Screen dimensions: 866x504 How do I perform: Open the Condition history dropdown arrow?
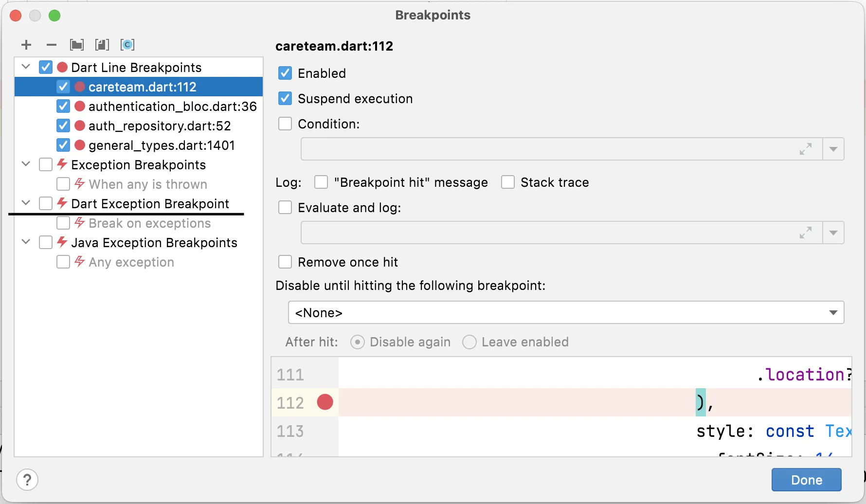point(833,149)
